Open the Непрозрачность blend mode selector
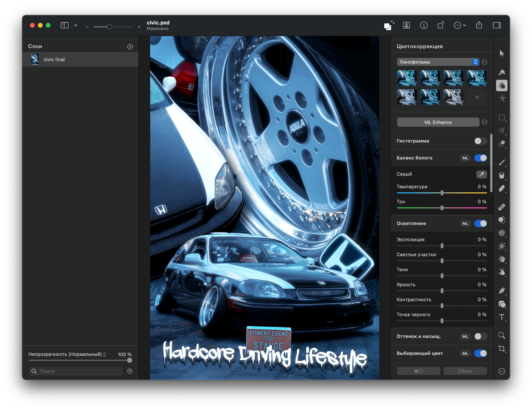The width and height of the screenshot is (532, 409). (105, 354)
